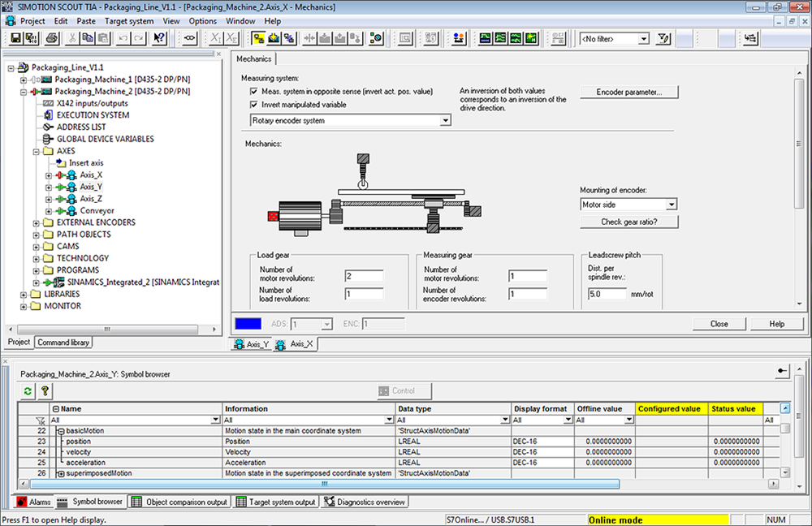Toggle Meas. system in opposite sense checkbox

(253, 91)
